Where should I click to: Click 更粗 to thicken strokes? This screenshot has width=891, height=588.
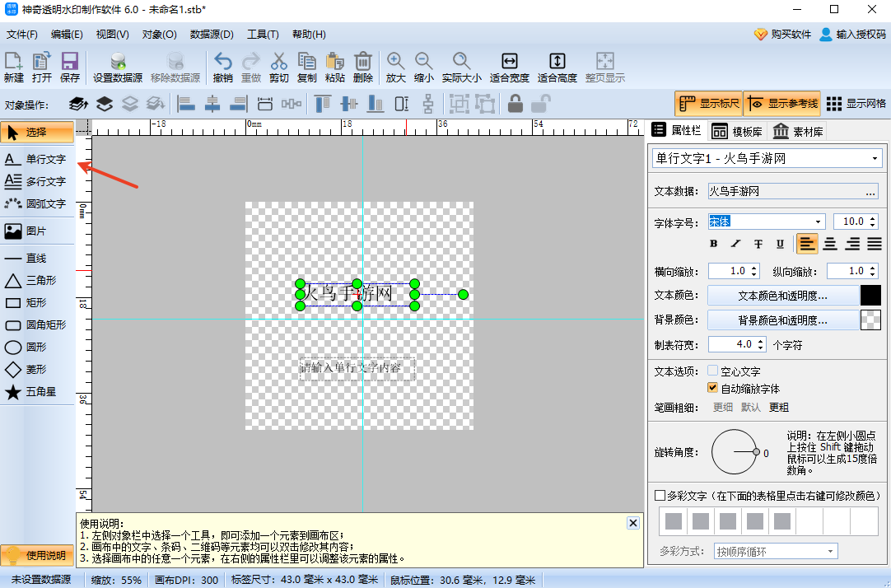(778, 408)
